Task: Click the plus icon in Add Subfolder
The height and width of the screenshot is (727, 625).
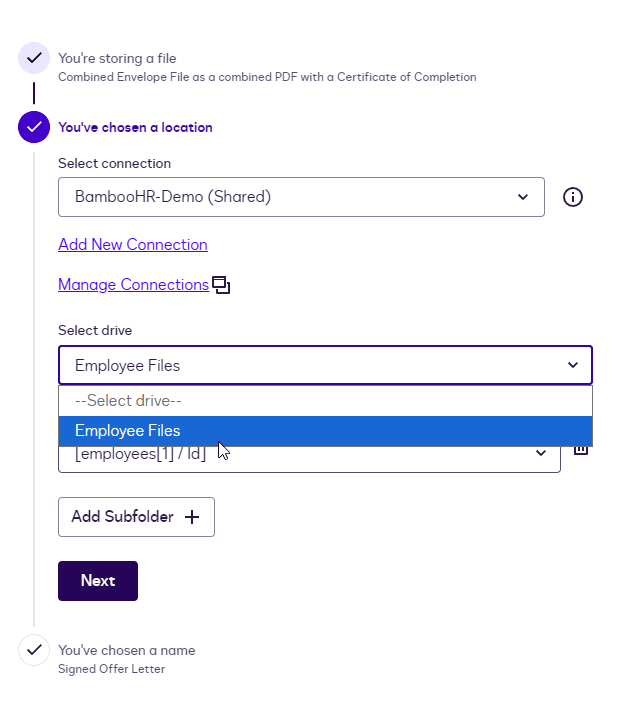Action: click(192, 517)
